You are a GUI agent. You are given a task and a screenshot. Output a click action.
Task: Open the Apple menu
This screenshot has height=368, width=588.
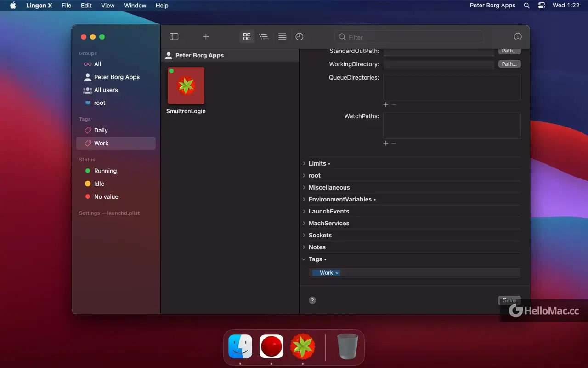(13, 6)
